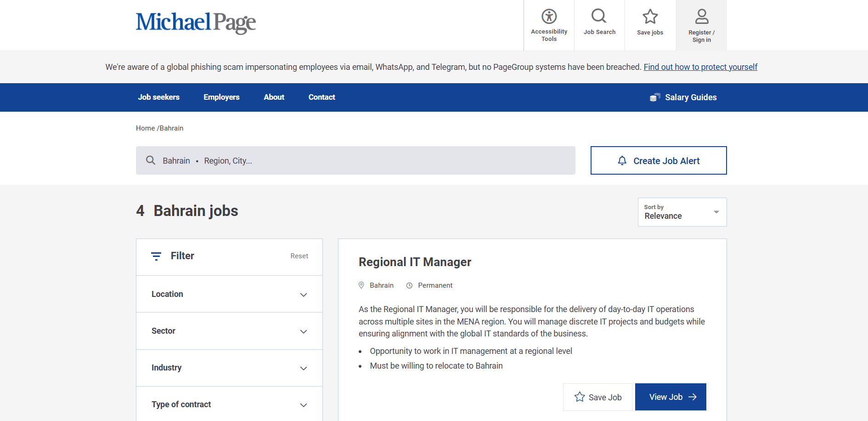The height and width of the screenshot is (421, 868).
Task: Click the Region, City... location field
Action: click(228, 161)
